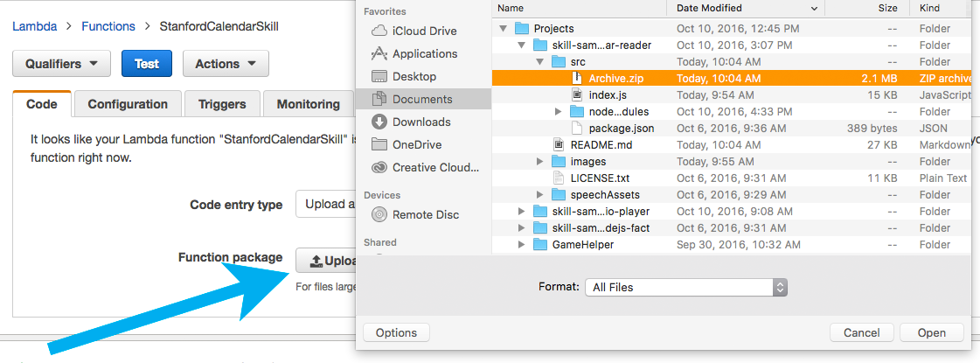980x363 pixels.
Task: Click the Functions breadcrumb link
Action: (x=108, y=26)
